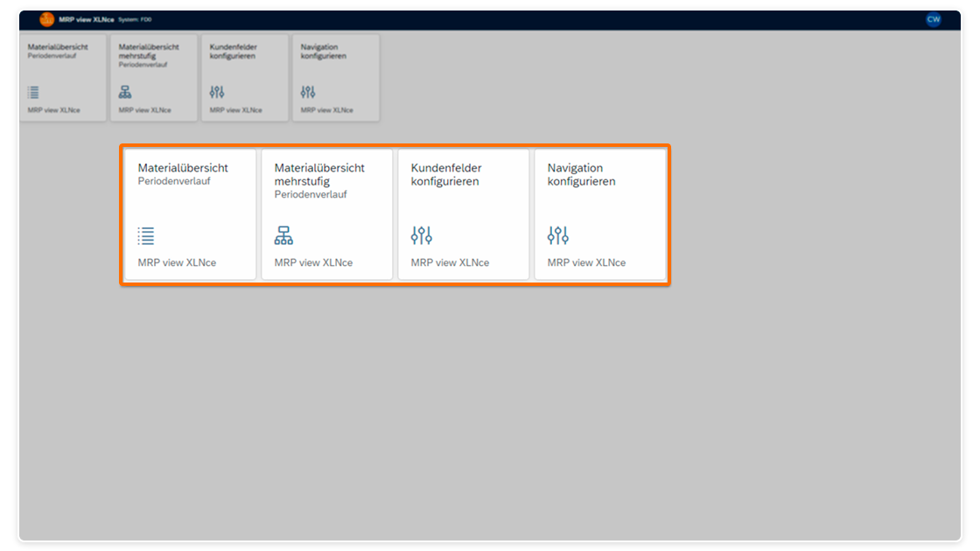
Task: Click the hierarchy icon on Materialübersicht mehrstufig tile
Action: 283,234
